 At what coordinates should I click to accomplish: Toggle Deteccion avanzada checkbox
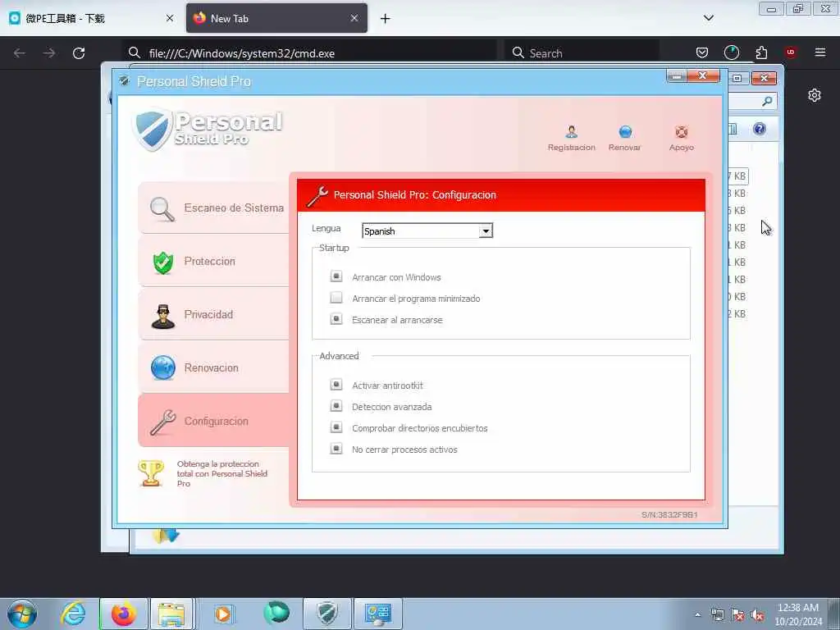[336, 406]
